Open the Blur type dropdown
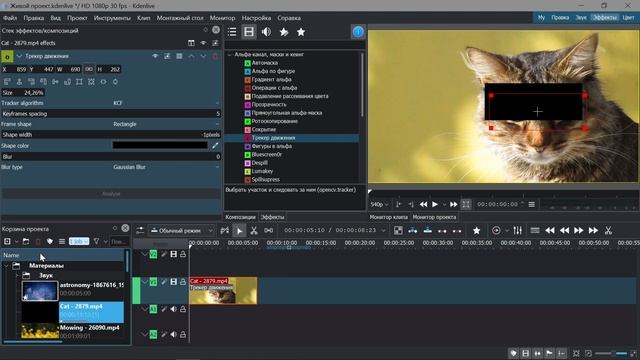 coord(166,167)
